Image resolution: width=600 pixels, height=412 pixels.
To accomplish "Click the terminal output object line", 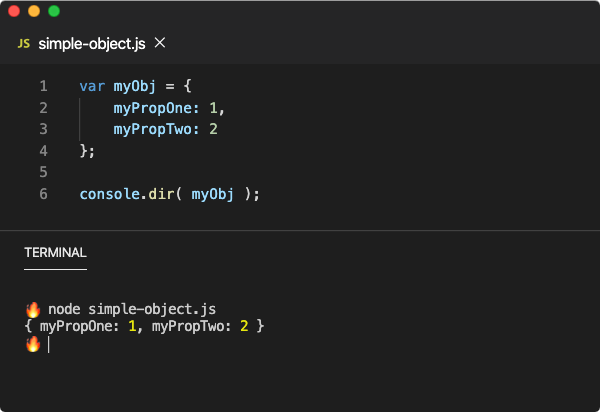I will point(144,327).
